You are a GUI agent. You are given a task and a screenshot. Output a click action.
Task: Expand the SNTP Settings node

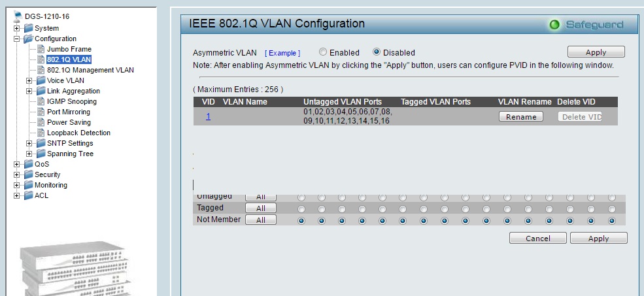pyautogui.click(x=29, y=143)
